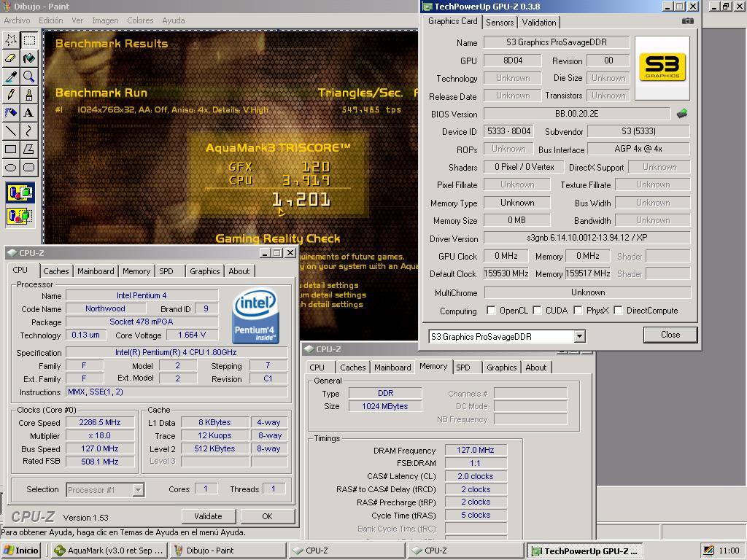Choose the Brush tool in Paint
The height and width of the screenshot is (560, 747).
[29, 94]
